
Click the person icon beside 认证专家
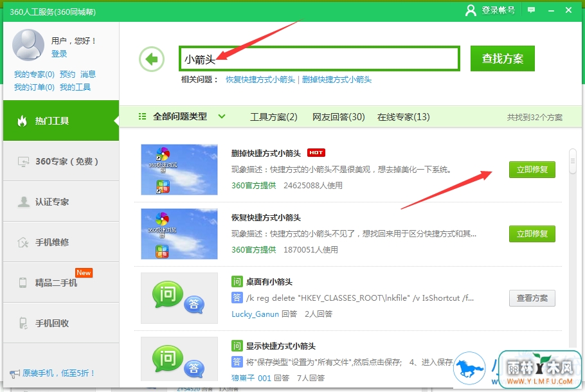(x=24, y=202)
